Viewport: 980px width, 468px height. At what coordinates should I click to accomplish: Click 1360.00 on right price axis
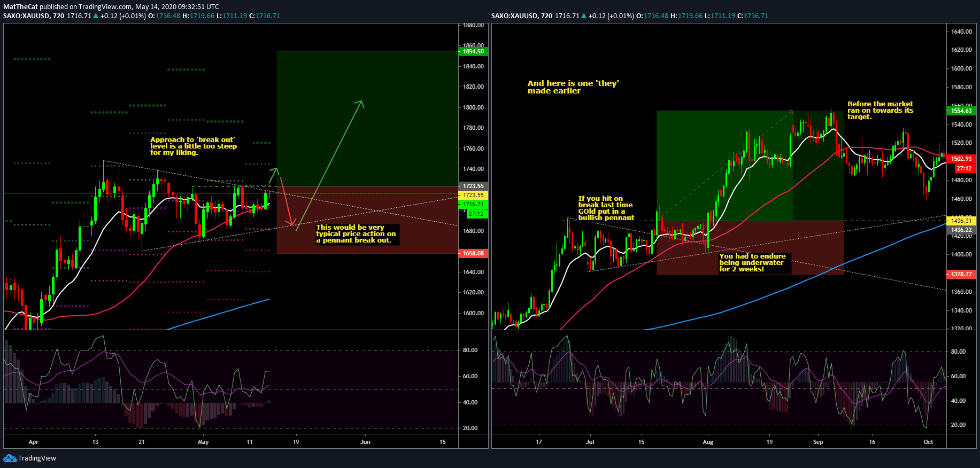pos(961,292)
